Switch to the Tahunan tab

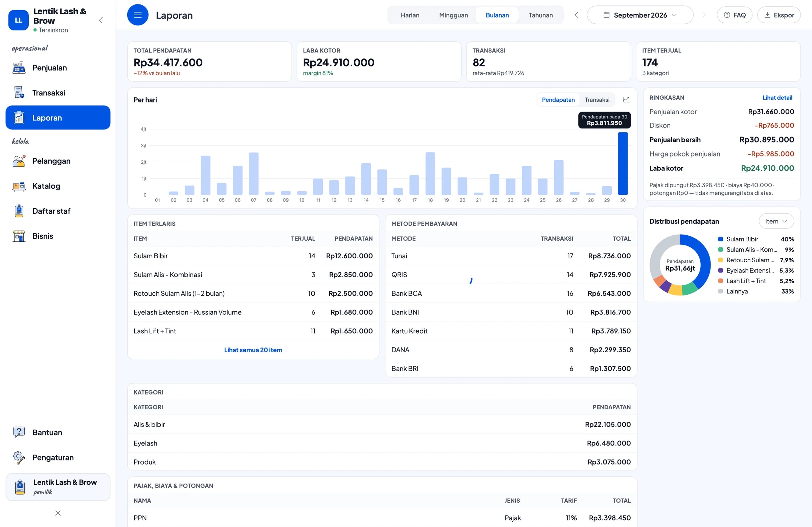540,15
